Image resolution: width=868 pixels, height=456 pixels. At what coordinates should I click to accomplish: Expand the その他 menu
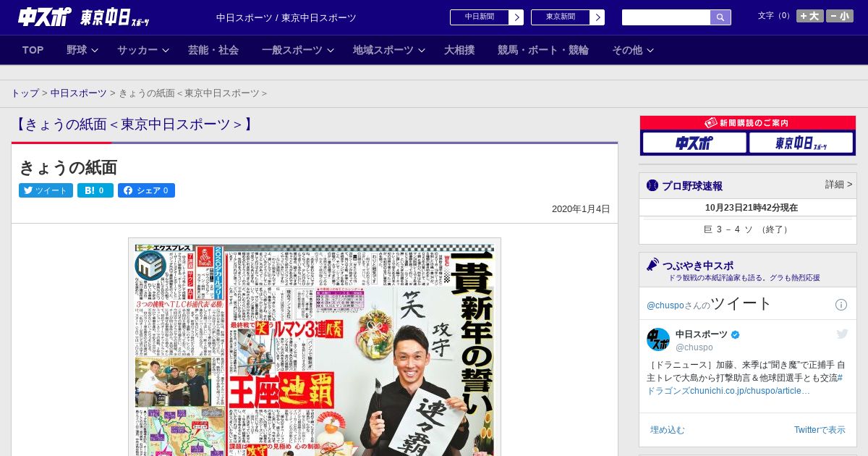pyautogui.click(x=633, y=50)
